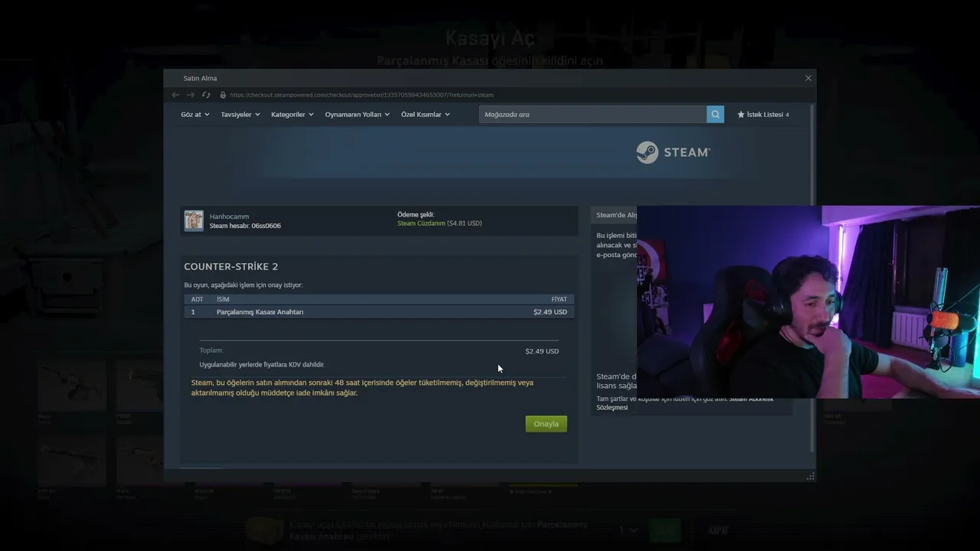This screenshot has width=980, height=551.
Task: Click the Steam hesabı 06ss0606 text
Action: (x=245, y=226)
